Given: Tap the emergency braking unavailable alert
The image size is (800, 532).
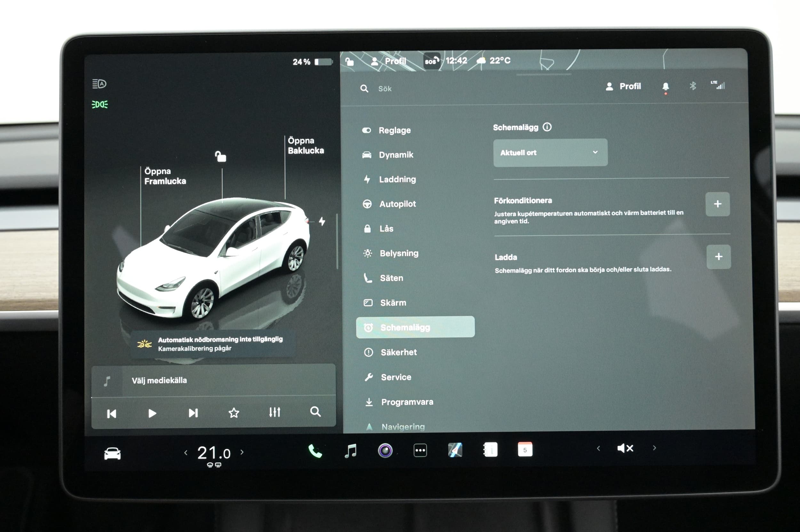Looking at the screenshot, I should (213, 344).
